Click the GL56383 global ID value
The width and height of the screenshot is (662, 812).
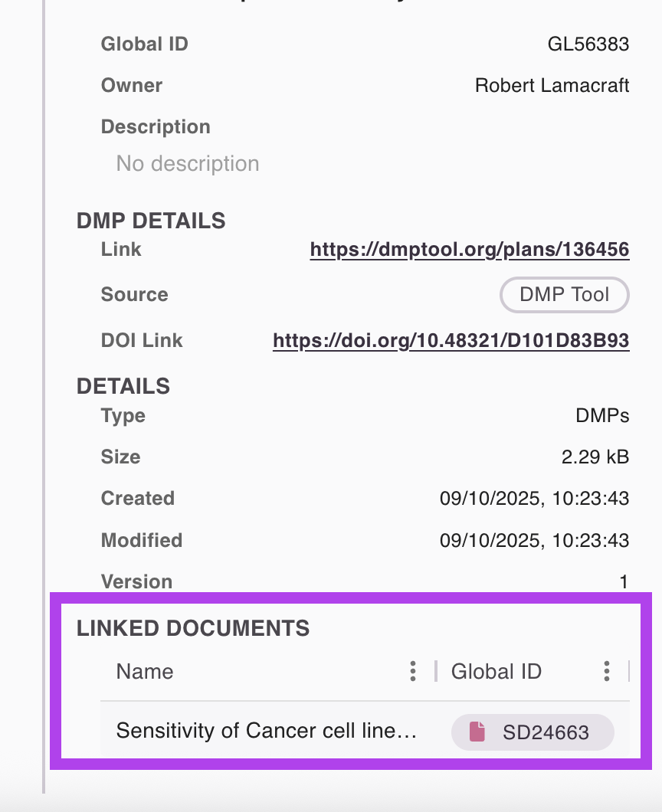588,44
